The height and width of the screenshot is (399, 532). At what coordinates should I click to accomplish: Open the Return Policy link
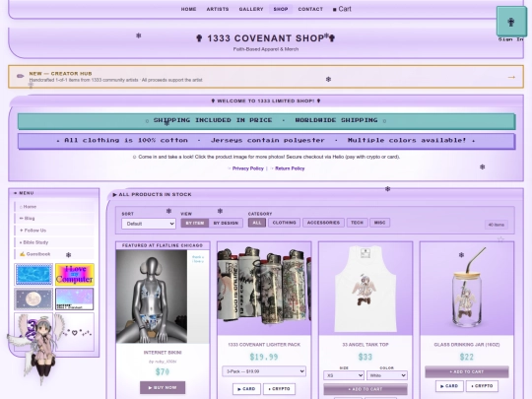[x=290, y=168]
